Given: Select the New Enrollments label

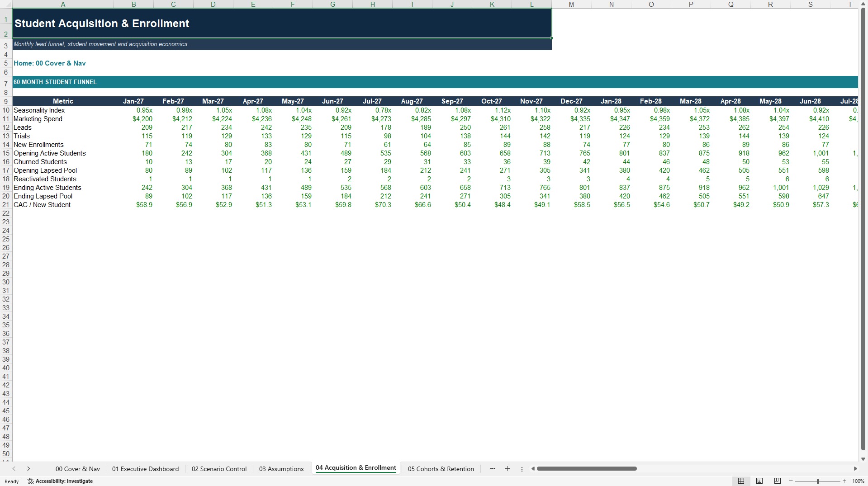Looking at the screenshot, I should click(x=38, y=145).
